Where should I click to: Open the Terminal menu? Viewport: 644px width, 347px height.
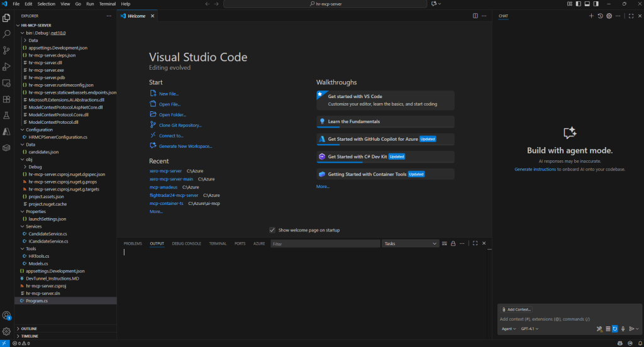point(107,4)
